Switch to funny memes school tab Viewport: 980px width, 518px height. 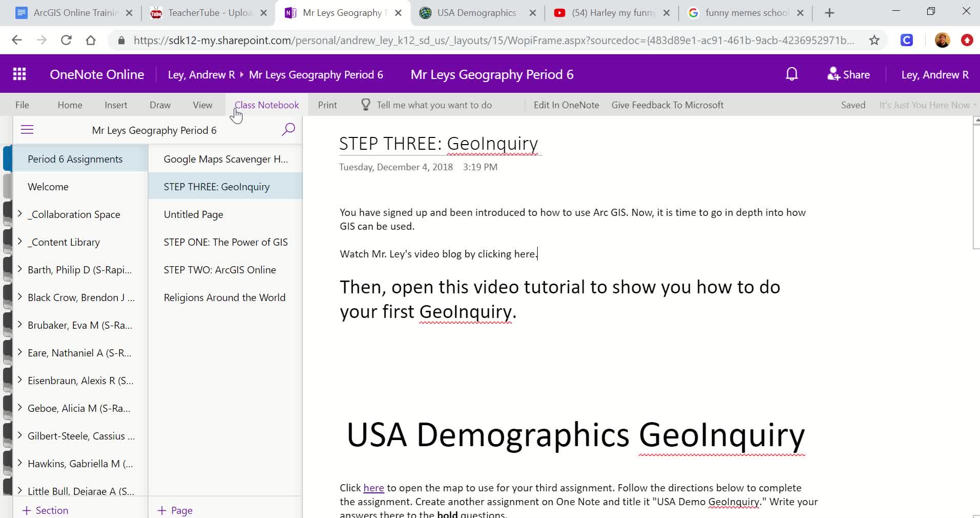tap(746, 13)
